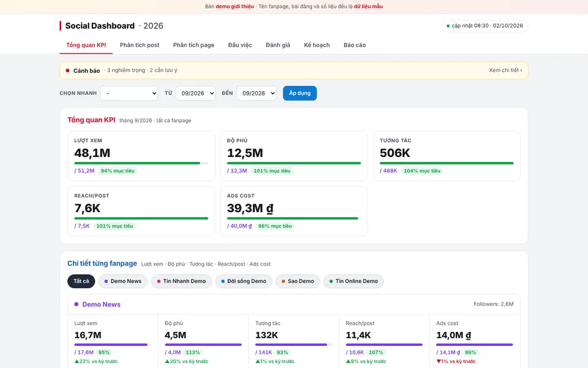The width and height of the screenshot is (588, 368).
Task: Select the Tất cả fanpage filter
Action: 81,282
